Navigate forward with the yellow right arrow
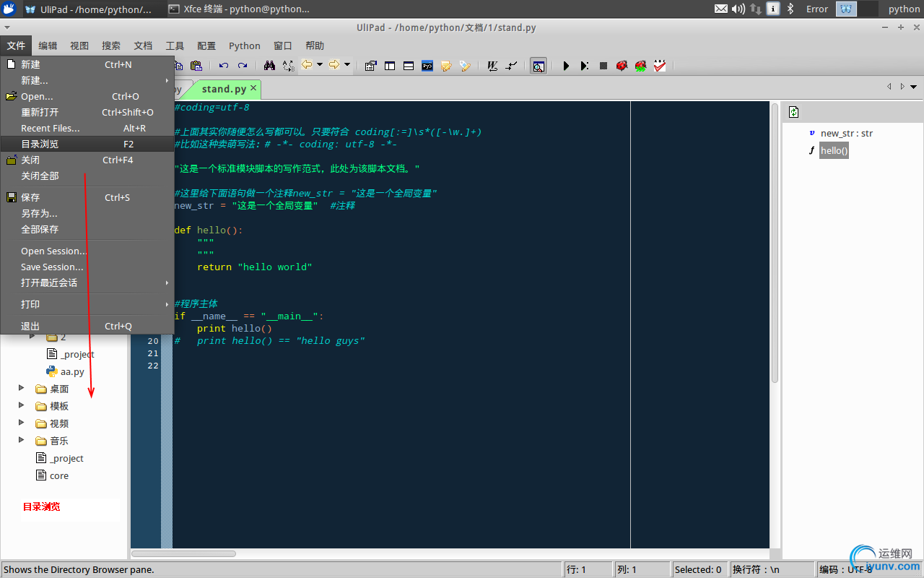 coord(334,65)
